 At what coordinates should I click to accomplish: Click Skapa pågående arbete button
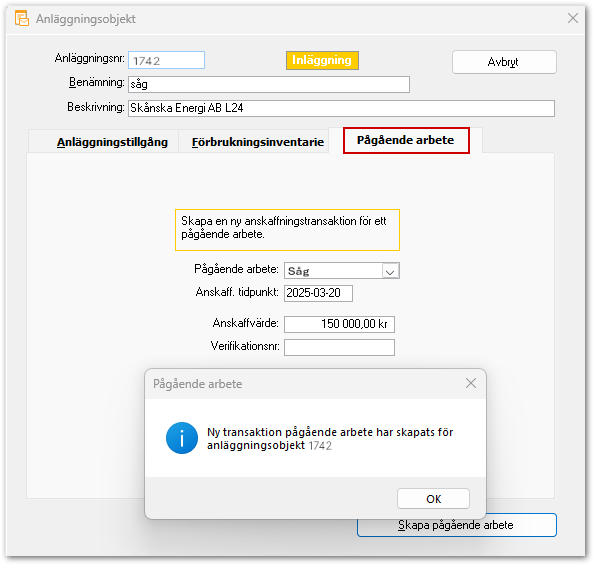click(457, 525)
